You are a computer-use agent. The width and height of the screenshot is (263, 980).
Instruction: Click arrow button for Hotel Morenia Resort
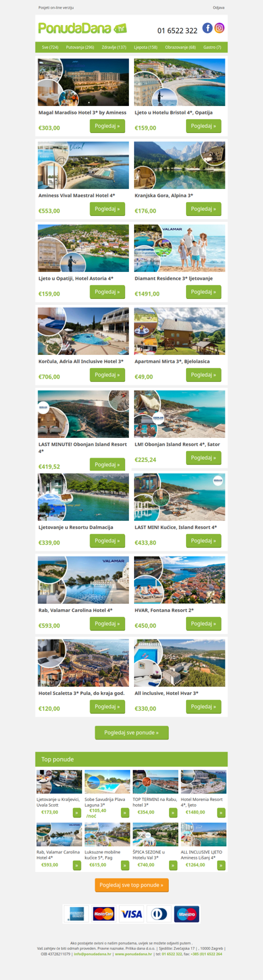(222, 813)
